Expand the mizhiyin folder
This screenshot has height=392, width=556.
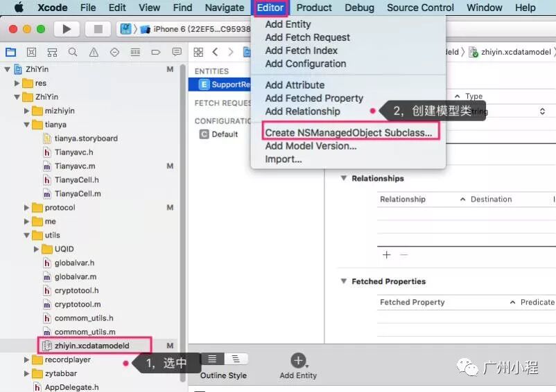pos(26,111)
